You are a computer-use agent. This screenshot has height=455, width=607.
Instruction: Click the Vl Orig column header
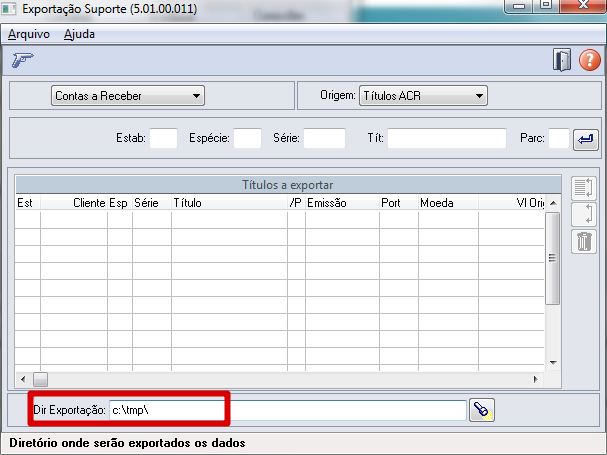point(511,203)
